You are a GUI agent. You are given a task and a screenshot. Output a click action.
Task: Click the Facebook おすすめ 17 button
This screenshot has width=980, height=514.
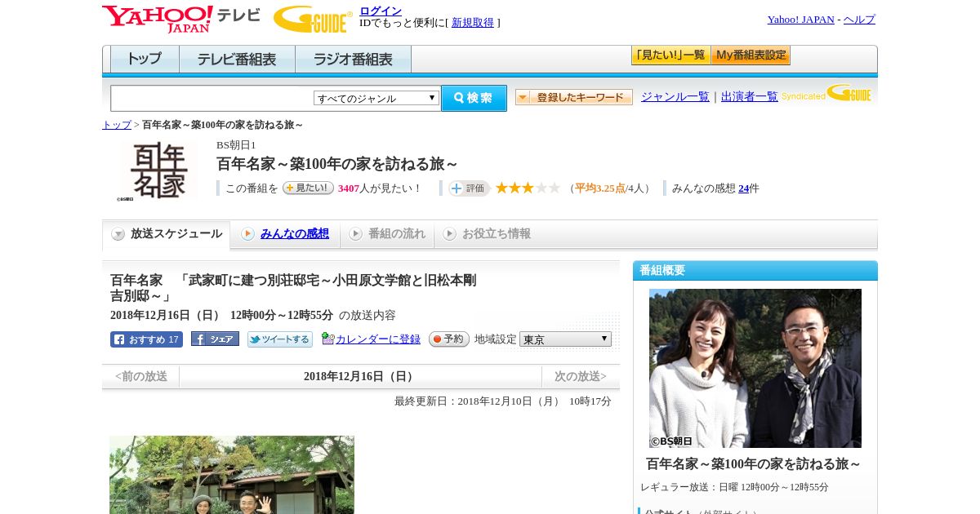pyautogui.click(x=146, y=339)
